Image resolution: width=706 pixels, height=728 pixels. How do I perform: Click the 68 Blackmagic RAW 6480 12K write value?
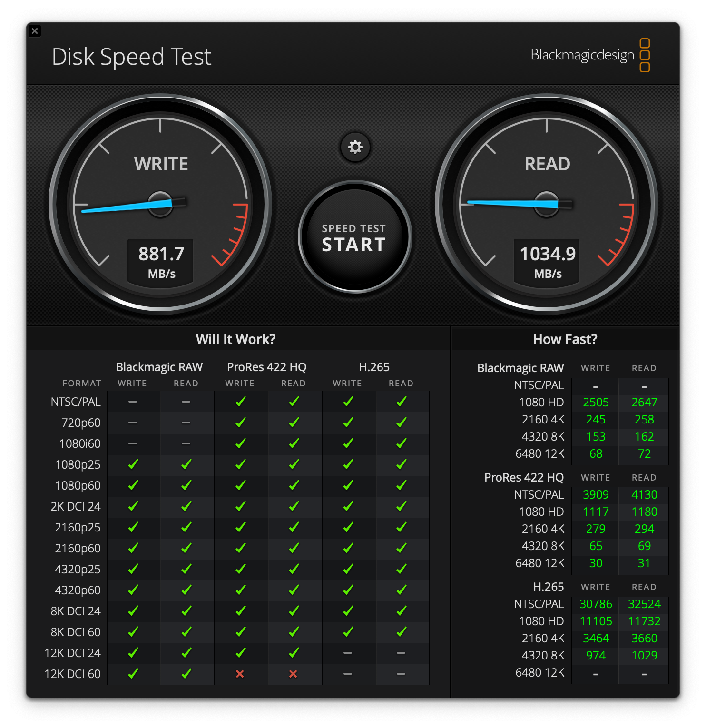coord(596,454)
